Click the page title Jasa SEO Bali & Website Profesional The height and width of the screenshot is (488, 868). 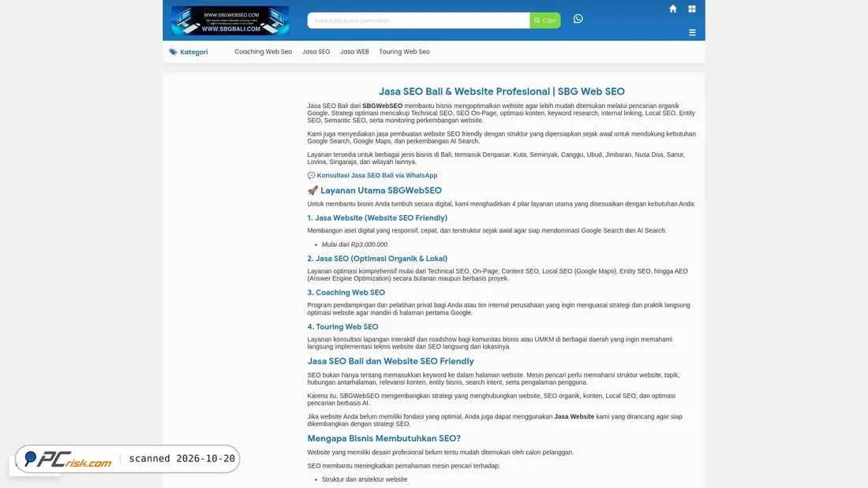point(502,91)
